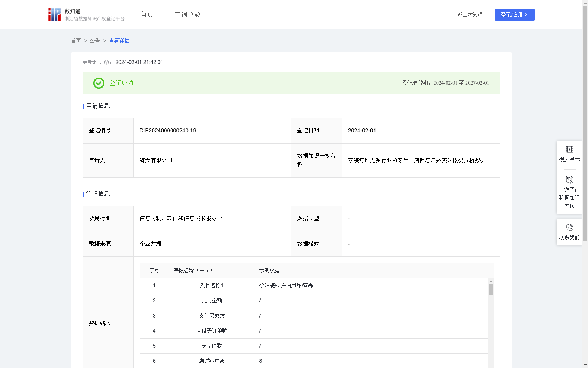Select the DIP2024000000240.19 registration number
Screen dimensions: 588x368
168,131
